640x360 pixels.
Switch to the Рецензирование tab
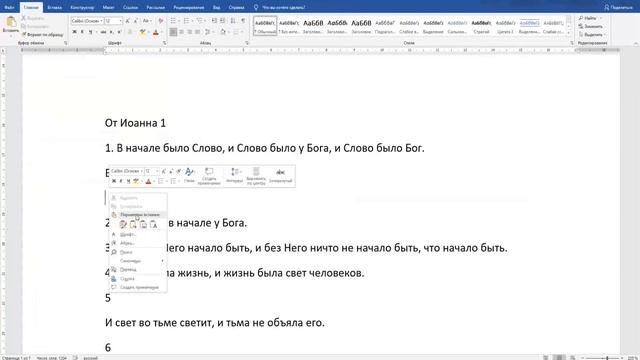pyautogui.click(x=189, y=7)
